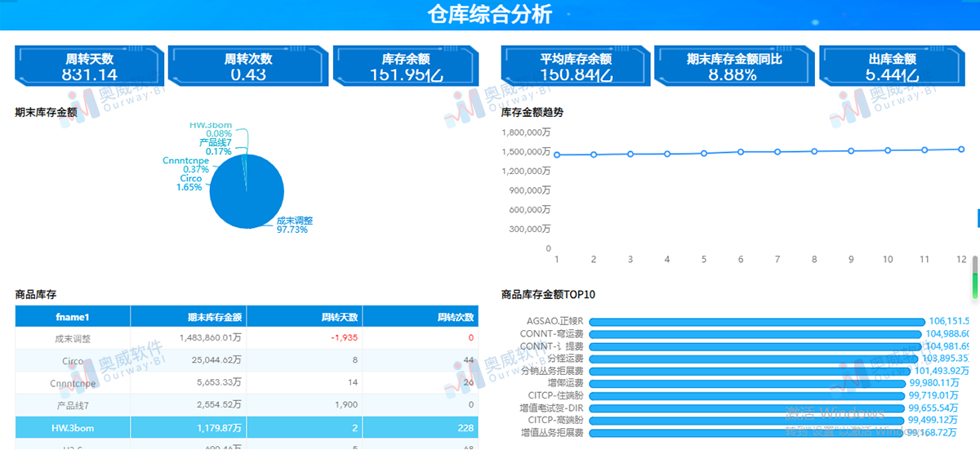Click trend line point at month 3

(630, 154)
